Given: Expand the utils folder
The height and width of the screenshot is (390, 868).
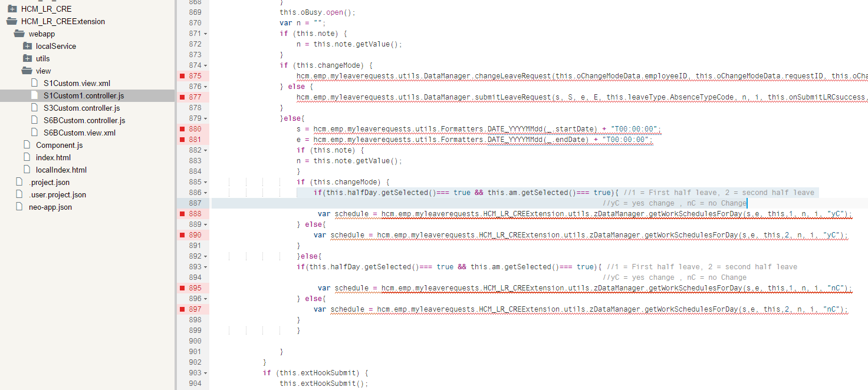Looking at the screenshot, I should pyautogui.click(x=27, y=58).
